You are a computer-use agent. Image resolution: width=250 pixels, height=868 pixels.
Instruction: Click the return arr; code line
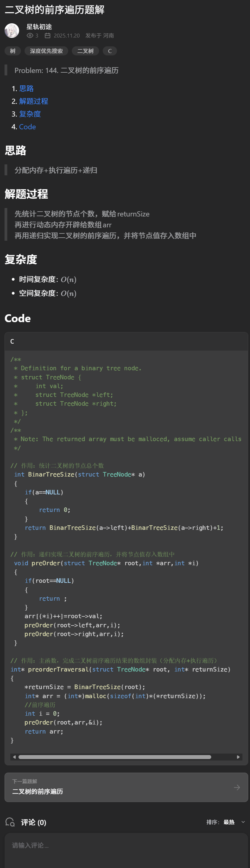coord(44,731)
